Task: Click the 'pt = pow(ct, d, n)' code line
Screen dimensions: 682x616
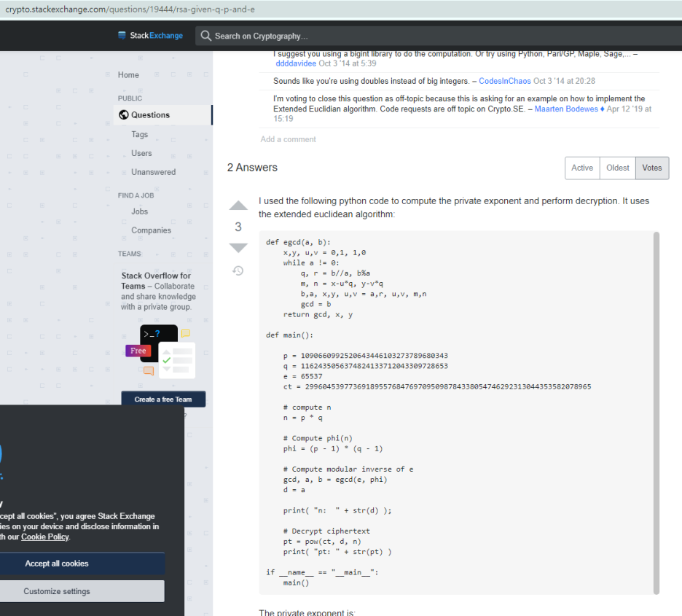Action: click(322, 541)
